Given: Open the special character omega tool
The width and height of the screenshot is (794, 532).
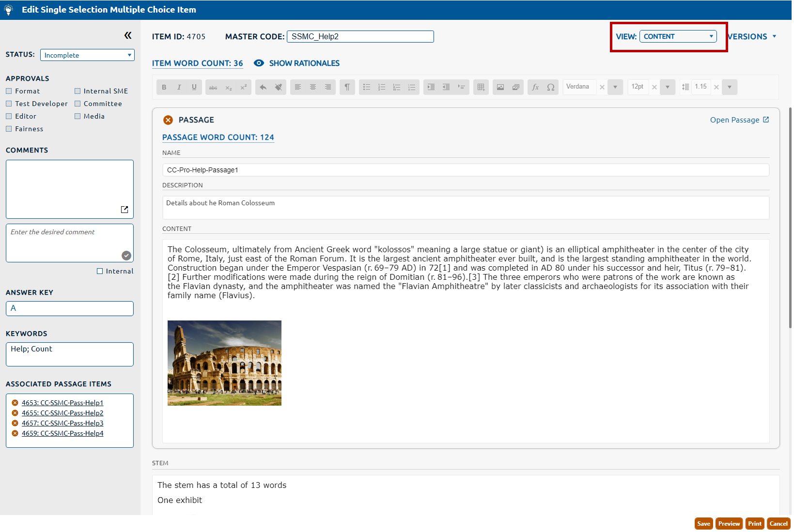Looking at the screenshot, I should click(551, 87).
